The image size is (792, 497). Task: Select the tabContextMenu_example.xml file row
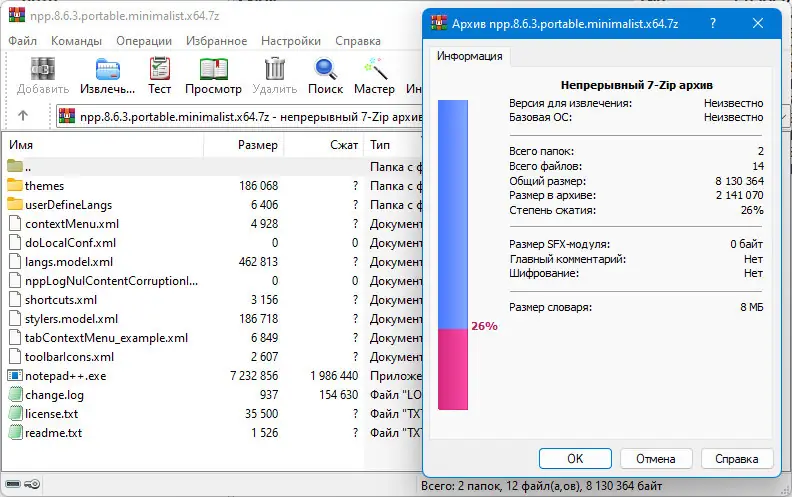click(212, 337)
